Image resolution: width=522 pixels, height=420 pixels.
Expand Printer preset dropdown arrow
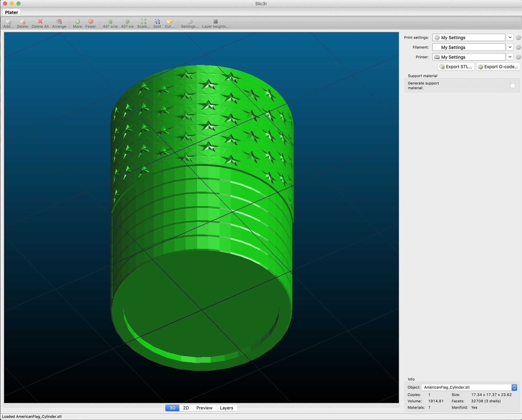(x=510, y=57)
